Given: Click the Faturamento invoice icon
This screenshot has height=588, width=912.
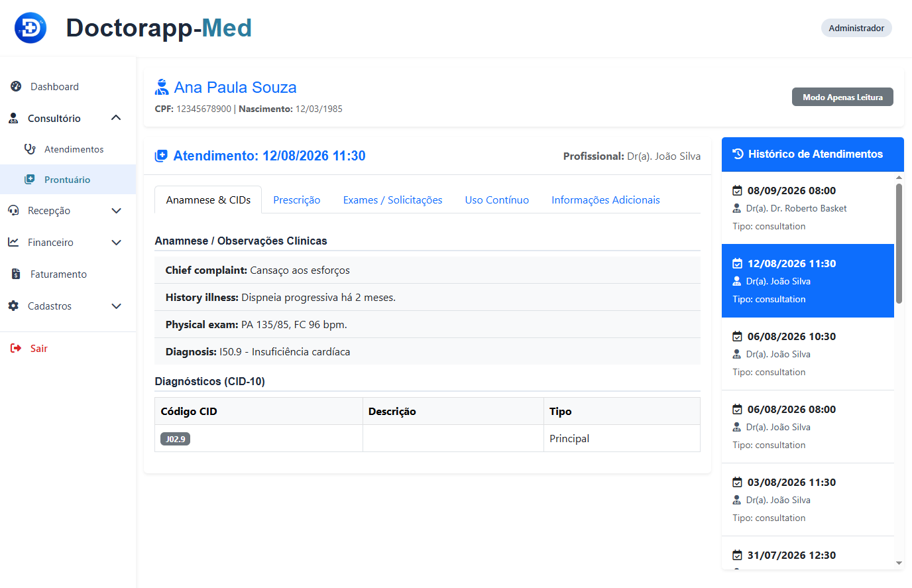Looking at the screenshot, I should coord(16,274).
